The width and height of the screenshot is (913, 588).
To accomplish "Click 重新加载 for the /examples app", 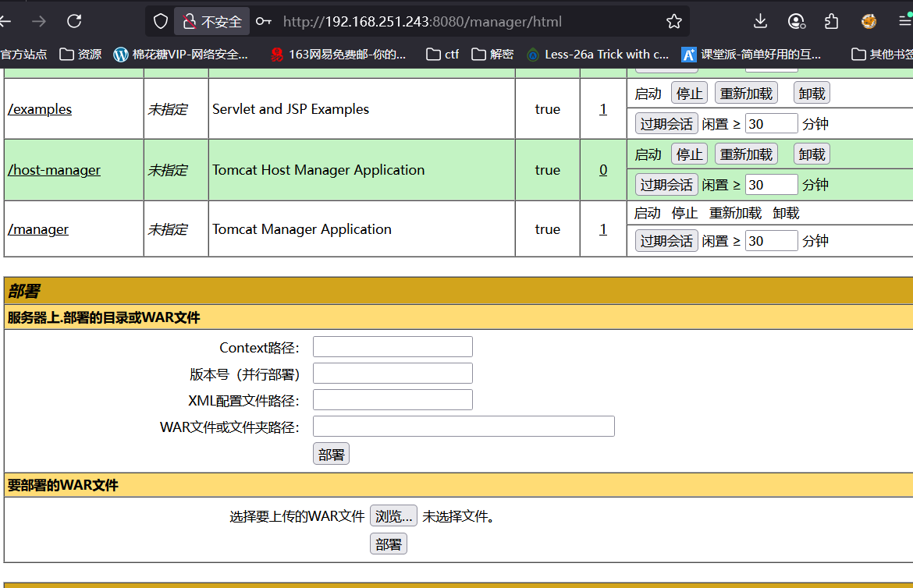I will (x=746, y=93).
